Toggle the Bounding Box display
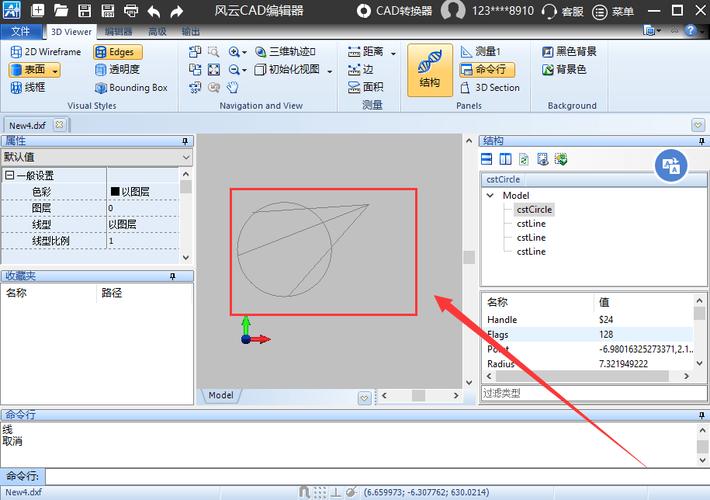 (x=131, y=87)
